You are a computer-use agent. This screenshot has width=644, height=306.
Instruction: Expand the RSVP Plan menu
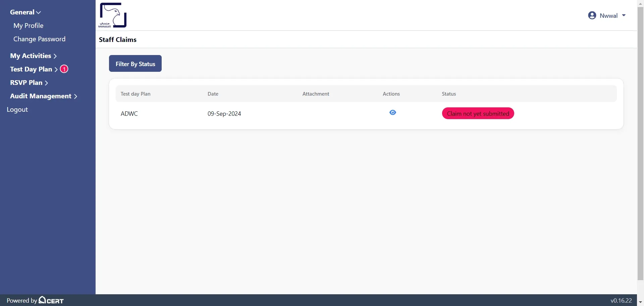(x=29, y=83)
